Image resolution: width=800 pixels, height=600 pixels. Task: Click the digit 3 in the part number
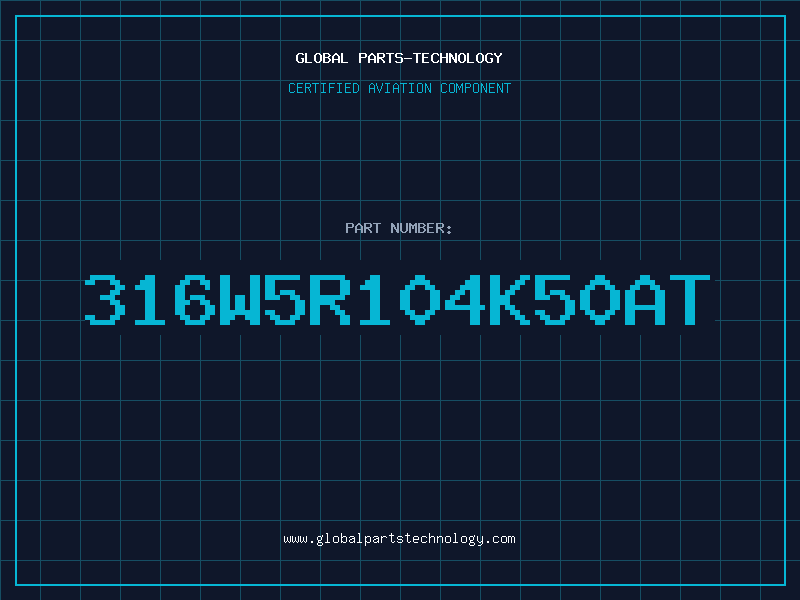click(x=105, y=299)
